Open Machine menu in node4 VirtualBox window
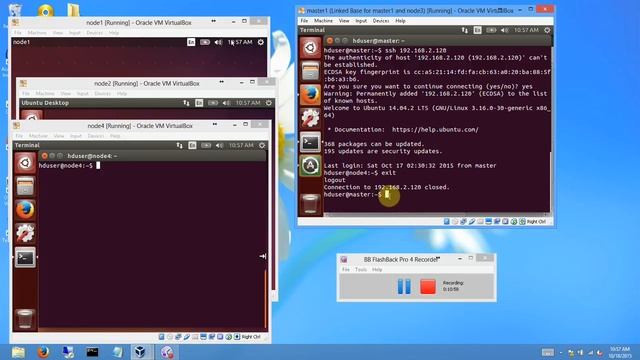The width and height of the screenshot is (640, 360). 38,136
